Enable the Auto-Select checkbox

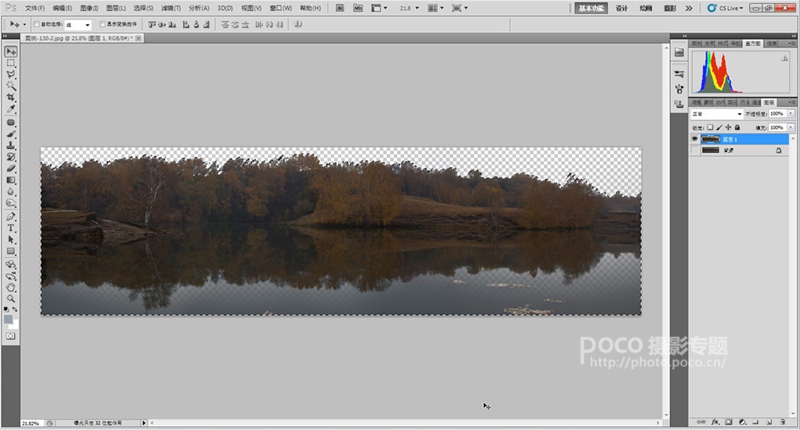click(36, 24)
